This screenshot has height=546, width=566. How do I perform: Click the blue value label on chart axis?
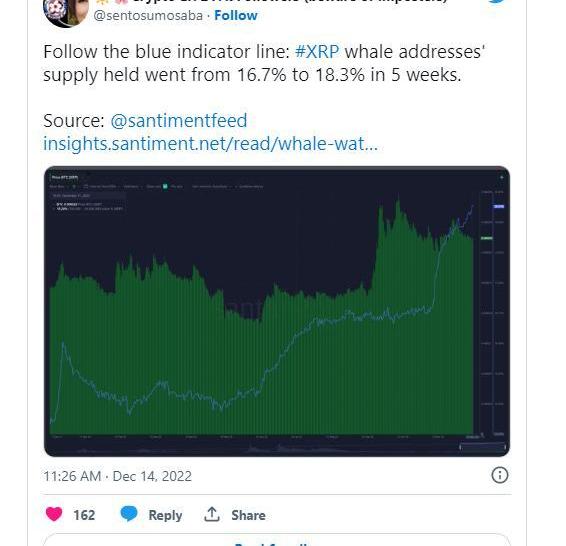click(499, 206)
